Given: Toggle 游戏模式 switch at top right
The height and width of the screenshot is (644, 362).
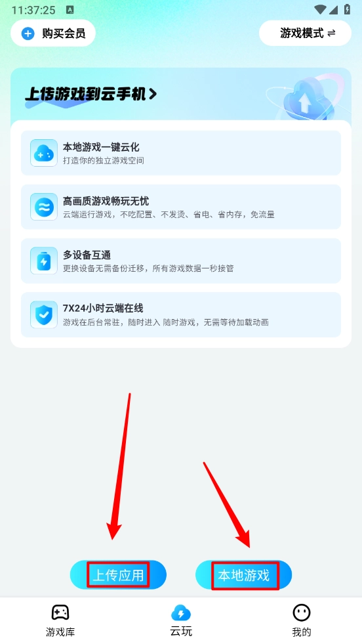Looking at the screenshot, I should [x=306, y=33].
